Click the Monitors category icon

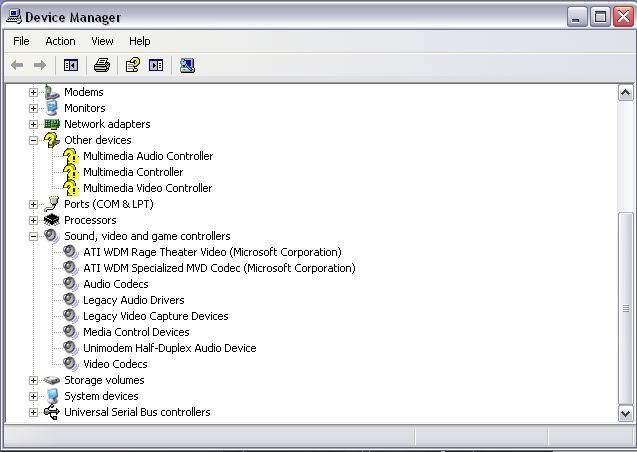[52, 108]
